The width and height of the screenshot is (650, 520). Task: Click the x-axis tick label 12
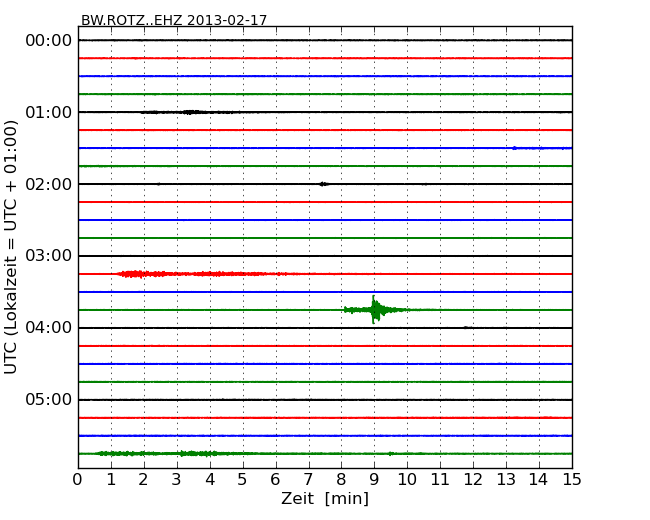[x=473, y=480]
